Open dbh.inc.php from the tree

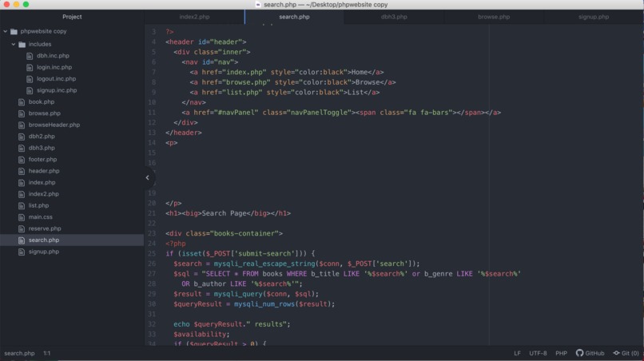53,56
